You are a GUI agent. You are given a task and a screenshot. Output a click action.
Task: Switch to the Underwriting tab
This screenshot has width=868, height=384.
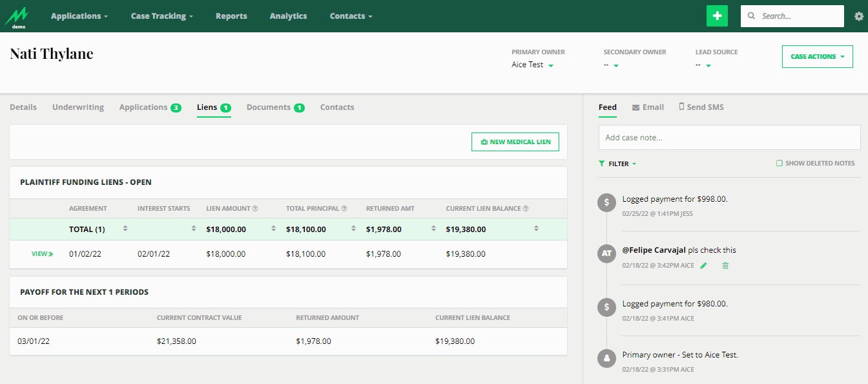pos(78,107)
